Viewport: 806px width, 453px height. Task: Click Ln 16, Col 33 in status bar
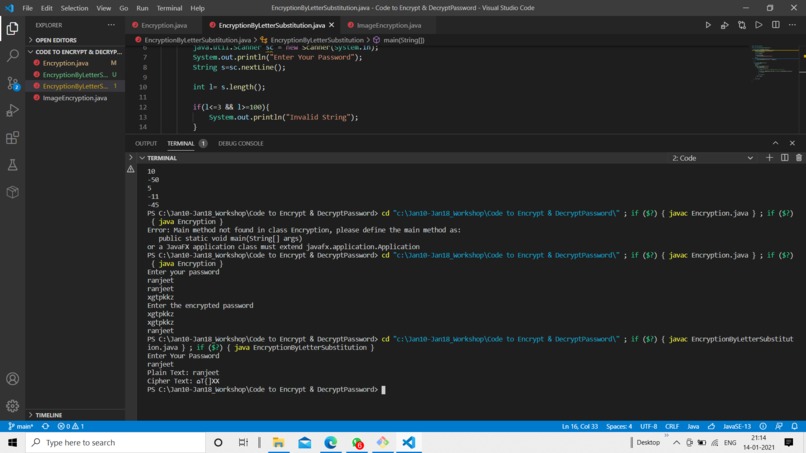(x=580, y=426)
